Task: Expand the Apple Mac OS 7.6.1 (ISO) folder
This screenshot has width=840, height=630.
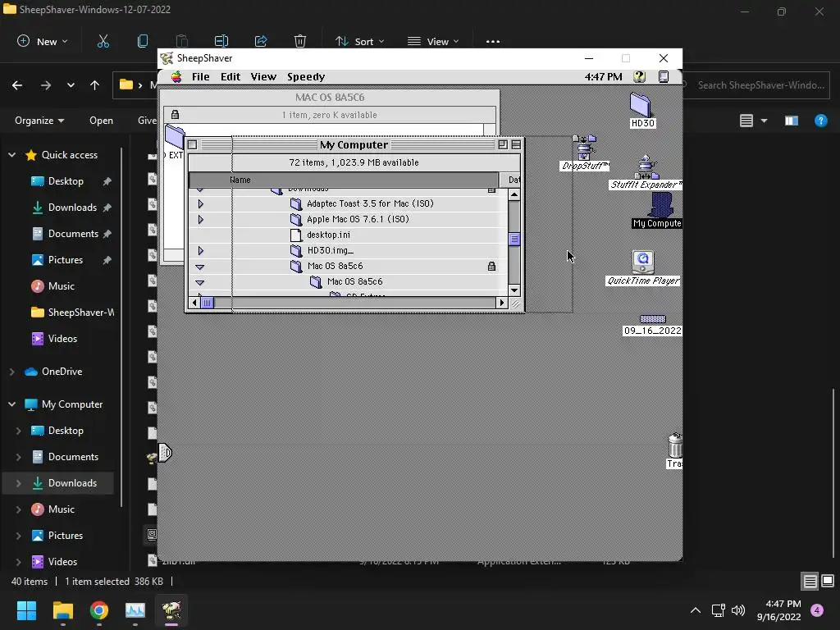Action: [200, 219]
